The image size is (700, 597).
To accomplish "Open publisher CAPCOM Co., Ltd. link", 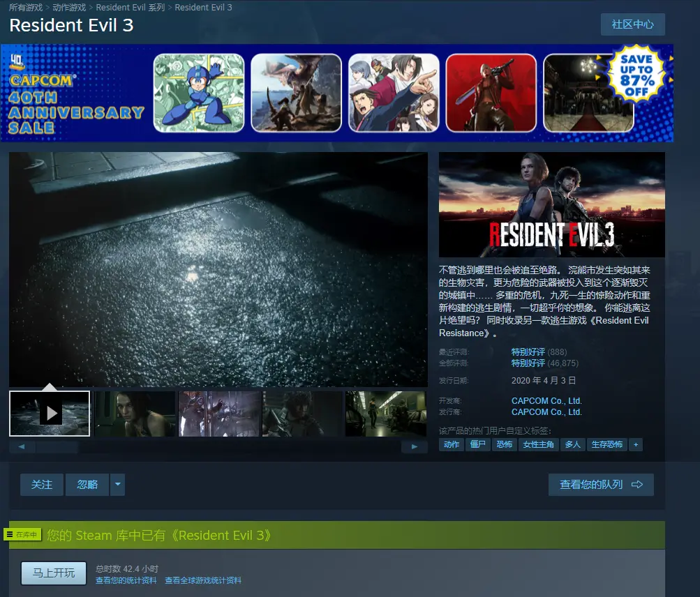I will click(x=546, y=411).
